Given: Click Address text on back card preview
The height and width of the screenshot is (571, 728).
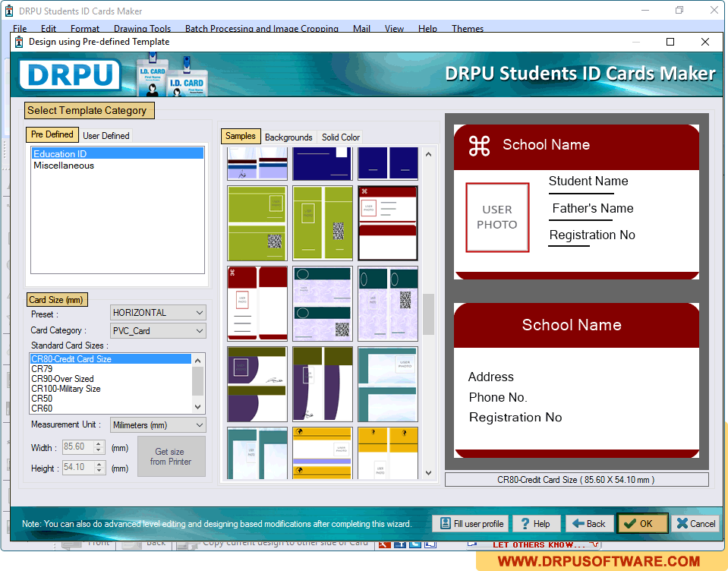Looking at the screenshot, I should [x=490, y=377].
